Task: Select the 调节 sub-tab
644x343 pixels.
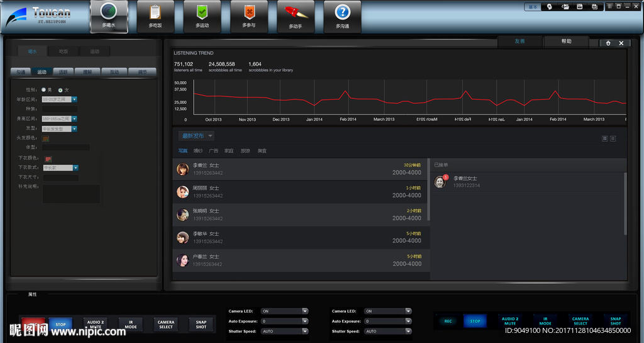Action: coord(142,72)
